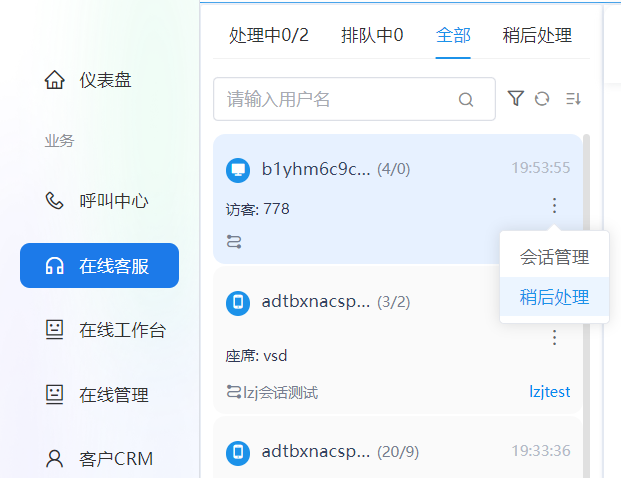The image size is (621, 478).
Task: Select the 全部 tab
Action: click(x=453, y=35)
